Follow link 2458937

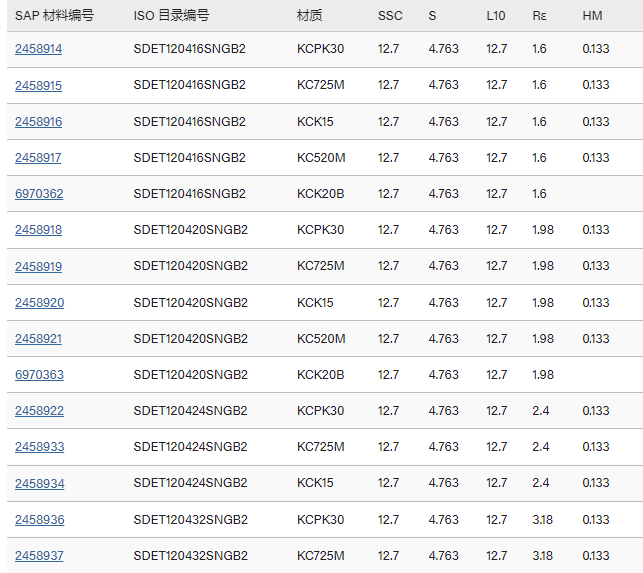coord(39,556)
